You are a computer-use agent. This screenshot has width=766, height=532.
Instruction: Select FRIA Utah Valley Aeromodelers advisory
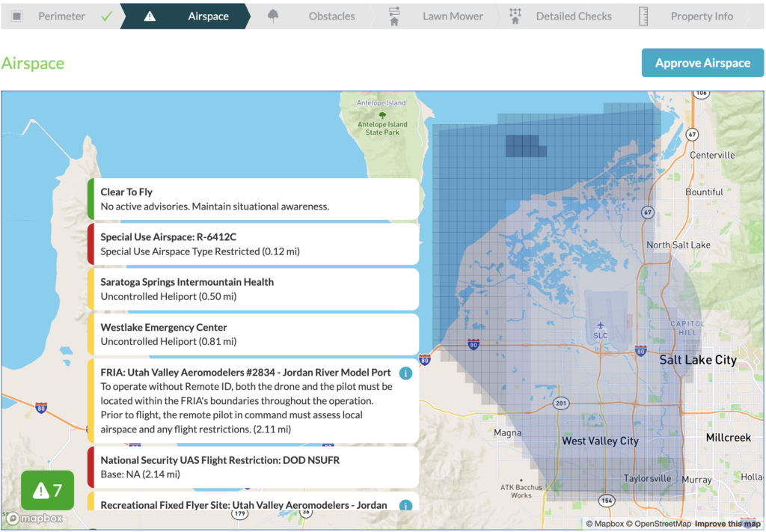click(253, 400)
